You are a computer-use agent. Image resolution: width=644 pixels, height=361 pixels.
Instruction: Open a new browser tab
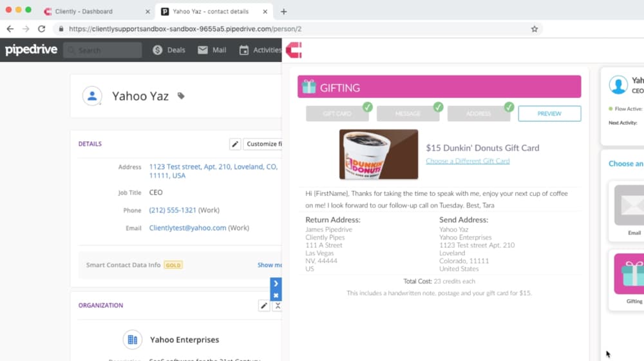point(284,12)
